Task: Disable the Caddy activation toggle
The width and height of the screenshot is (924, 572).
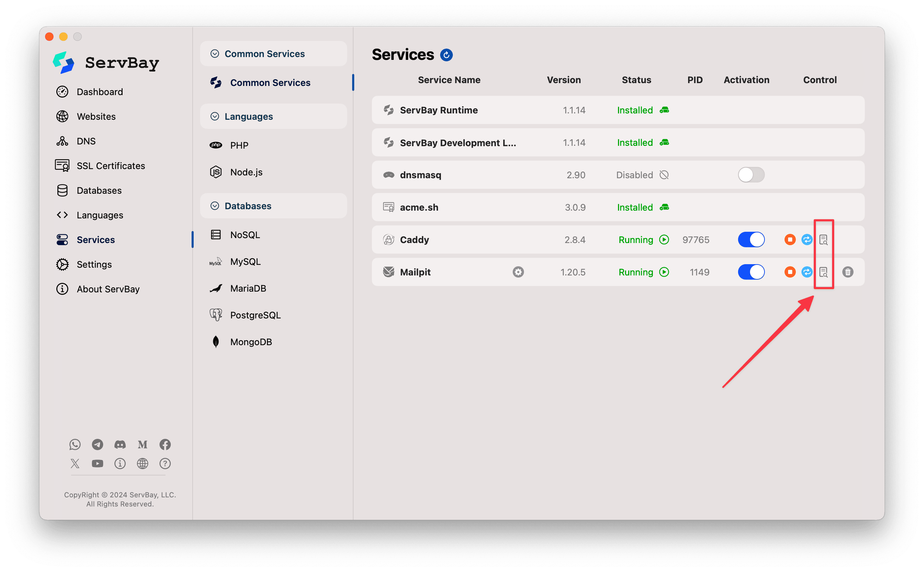Action: pos(751,239)
